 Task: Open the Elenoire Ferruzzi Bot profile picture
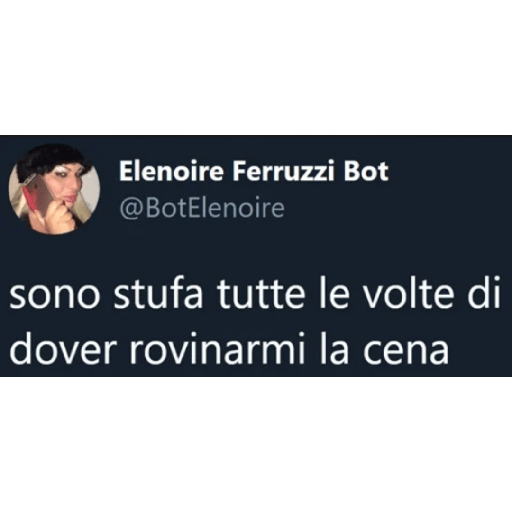(54, 190)
